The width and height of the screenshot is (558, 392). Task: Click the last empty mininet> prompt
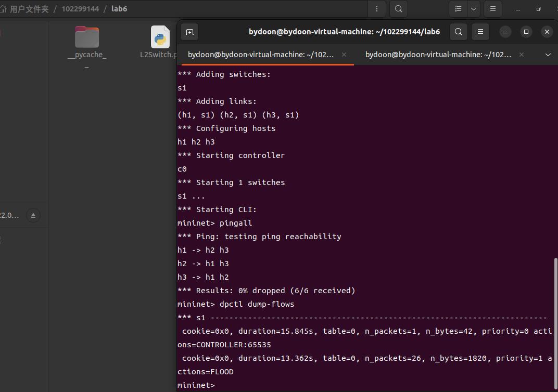coord(196,385)
